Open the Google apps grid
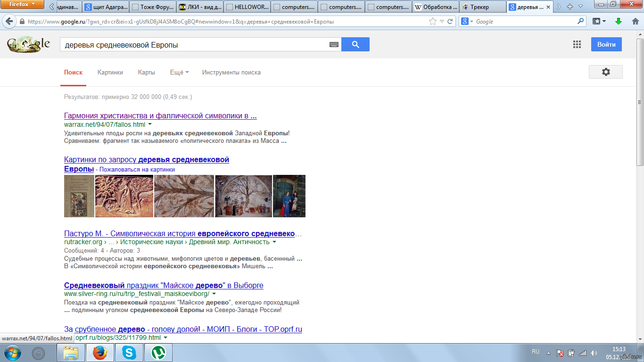This screenshot has width=644, height=362. (x=577, y=44)
